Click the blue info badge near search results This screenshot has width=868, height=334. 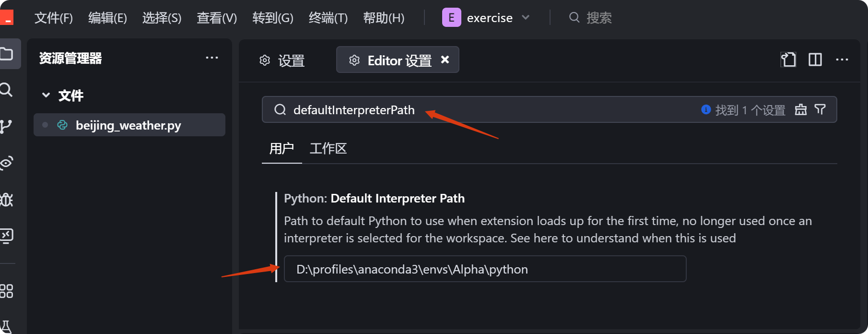(705, 109)
